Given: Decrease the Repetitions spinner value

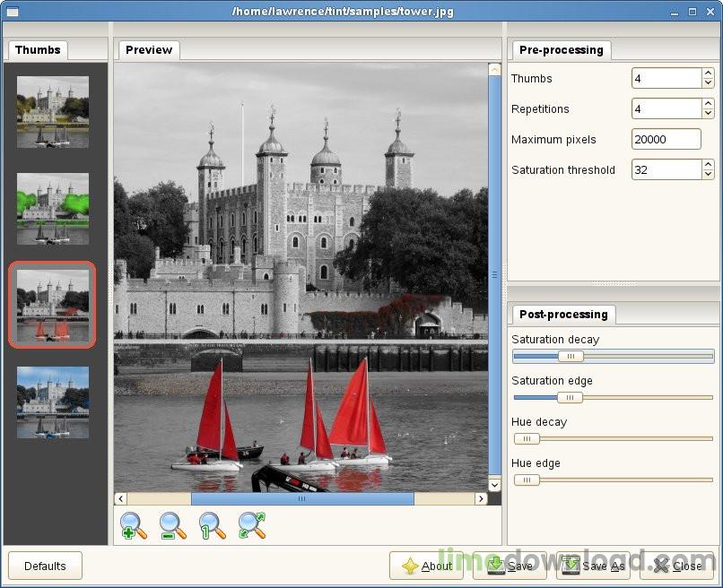Looking at the screenshot, I should (708, 114).
